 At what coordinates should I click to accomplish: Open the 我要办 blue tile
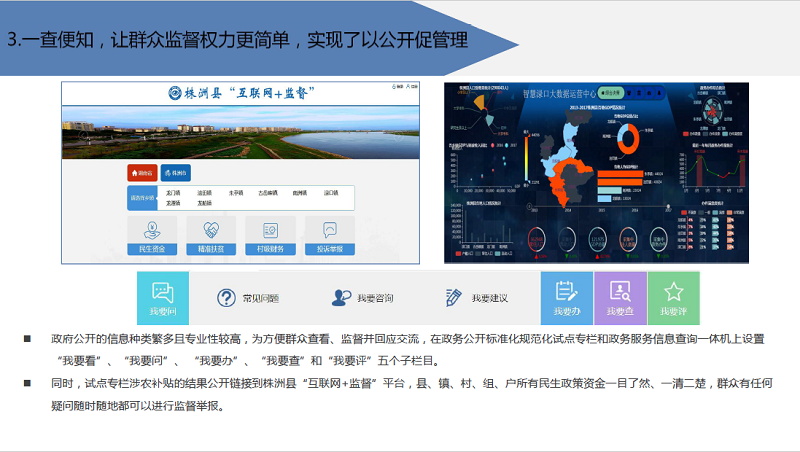[566, 298]
